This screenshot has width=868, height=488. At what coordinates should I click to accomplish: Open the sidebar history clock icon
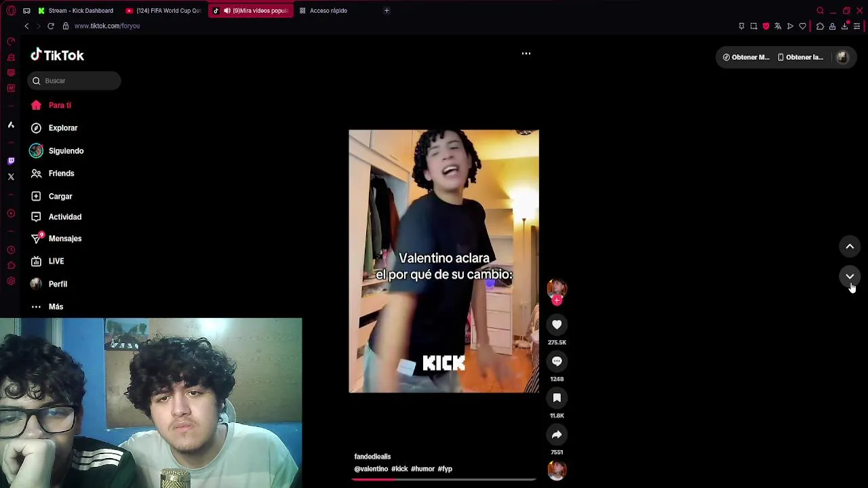[11, 250]
